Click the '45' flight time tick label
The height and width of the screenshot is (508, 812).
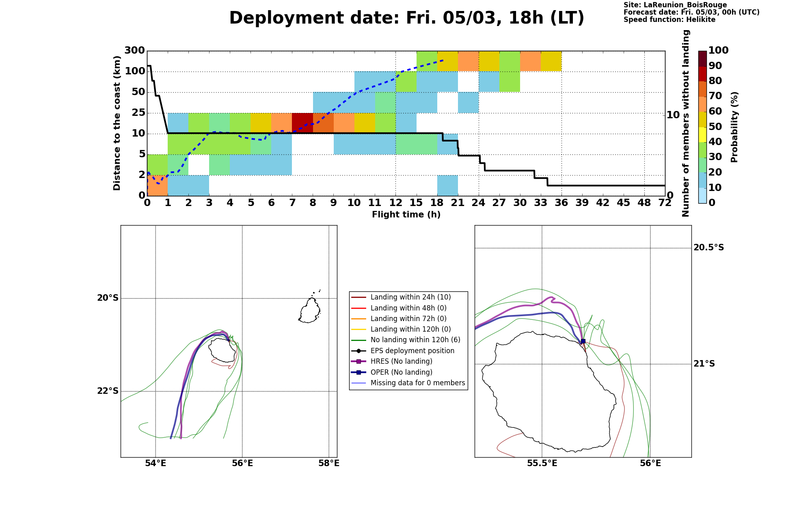(x=624, y=203)
